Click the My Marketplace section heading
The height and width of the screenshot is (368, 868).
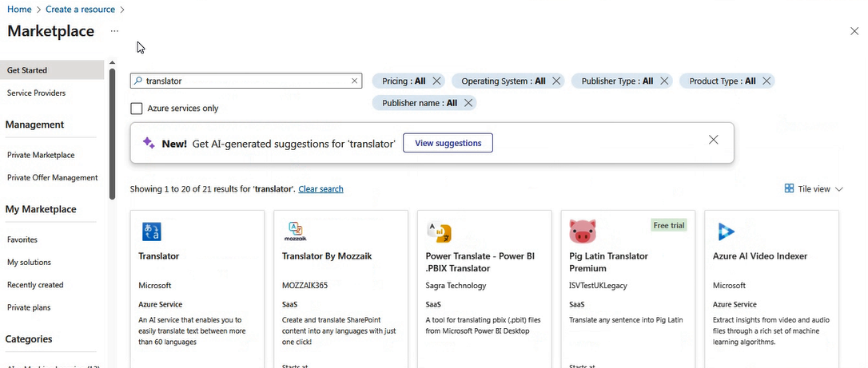41,209
